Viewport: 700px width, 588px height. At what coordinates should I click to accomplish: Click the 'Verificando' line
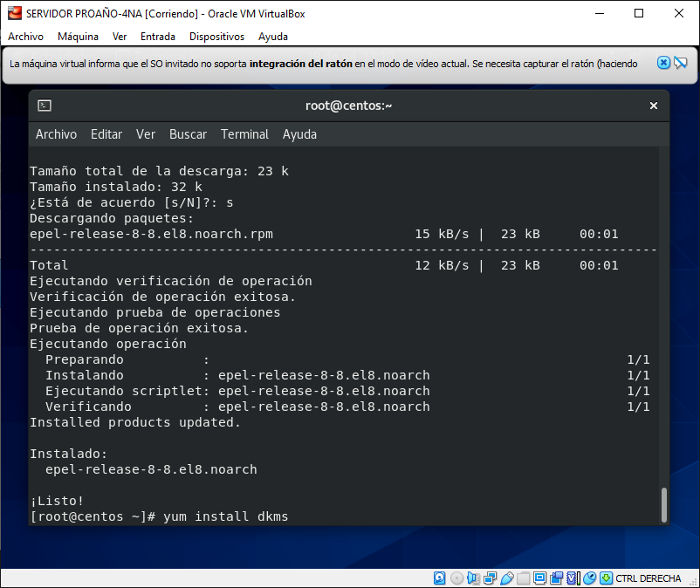[x=347, y=407]
